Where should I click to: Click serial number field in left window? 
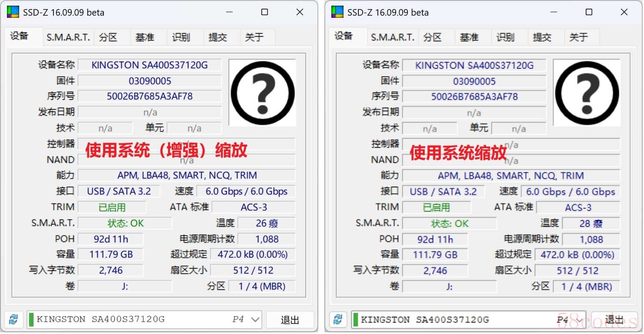pos(150,96)
